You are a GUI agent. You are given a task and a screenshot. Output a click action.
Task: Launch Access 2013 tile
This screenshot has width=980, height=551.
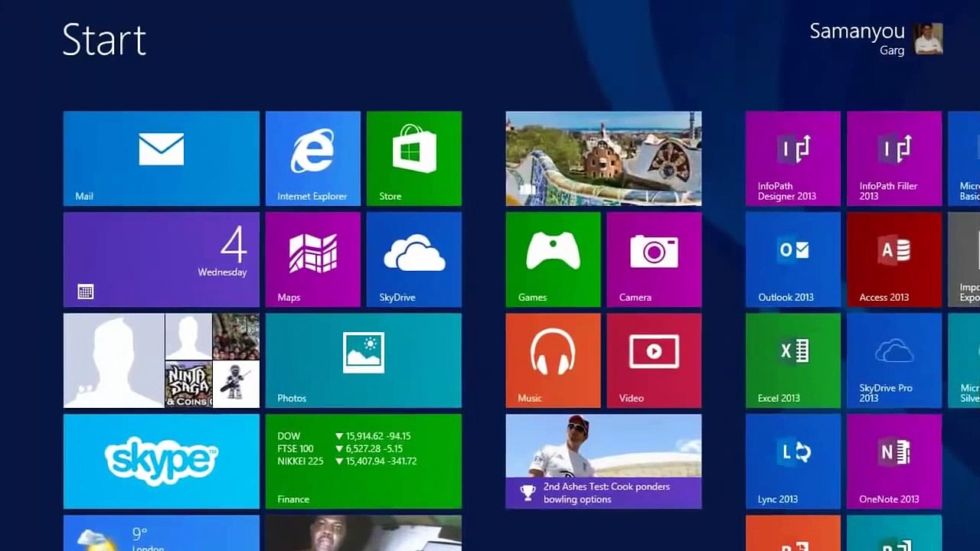coord(895,259)
